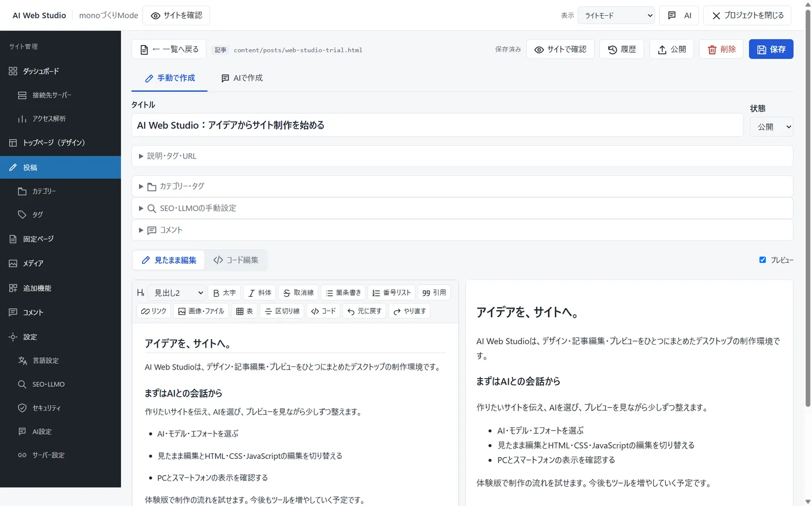Switch to コード編集 mode
This screenshot has width=812, height=506.
[x=235, y=260]
